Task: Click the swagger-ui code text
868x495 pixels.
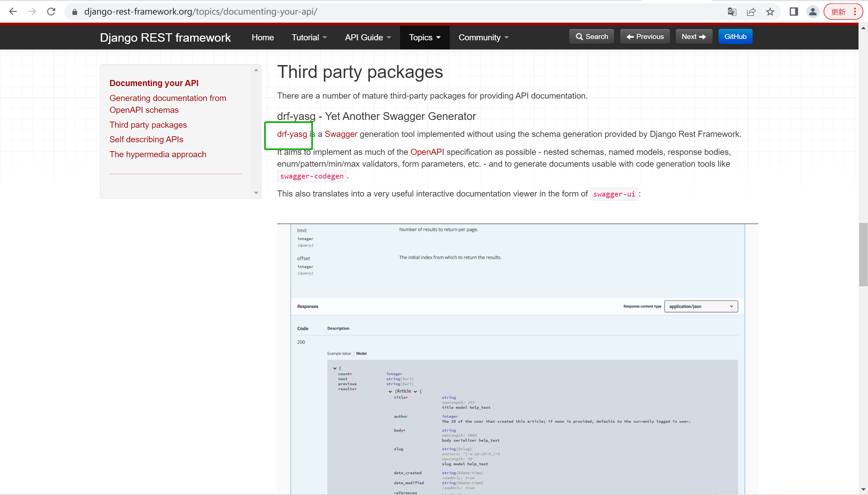Action: [x=614, y=194]
